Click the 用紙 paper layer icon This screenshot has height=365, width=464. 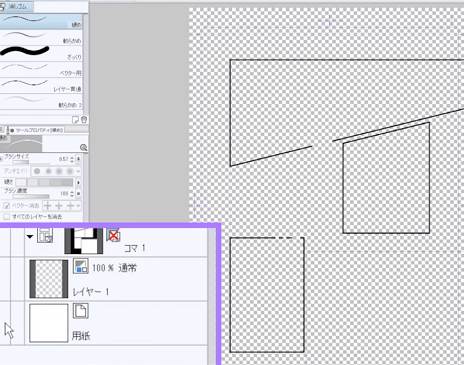81,311
